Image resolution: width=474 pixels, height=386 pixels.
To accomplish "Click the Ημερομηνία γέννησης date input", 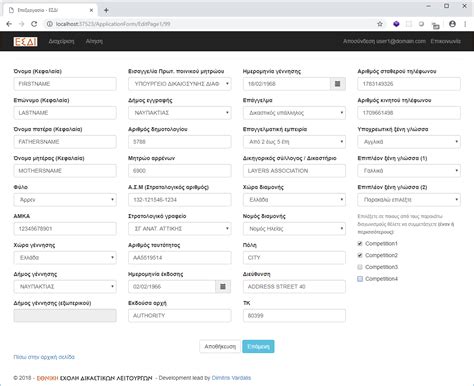I will (x=287, y=84).
